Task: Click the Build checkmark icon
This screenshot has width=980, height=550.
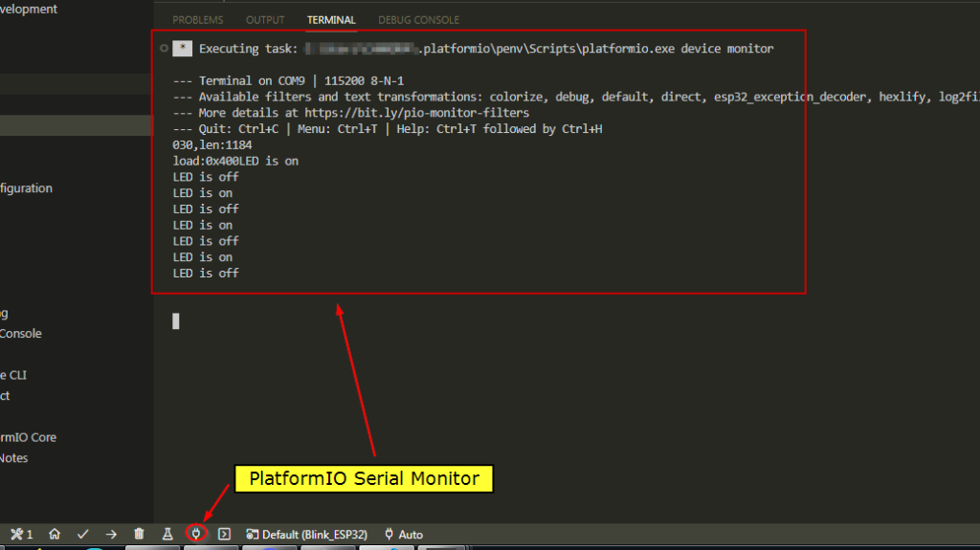Action: pyautogui.click(x=83, y=534)
